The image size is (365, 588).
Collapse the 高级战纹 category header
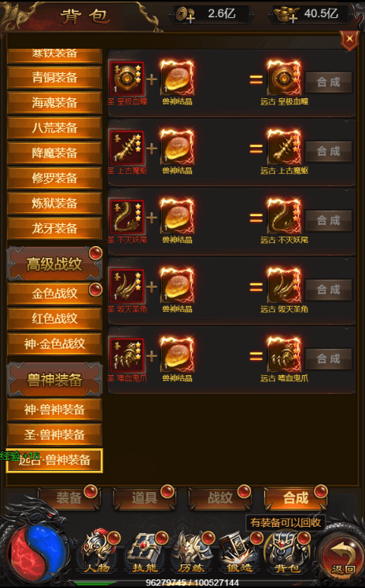(54, 264)
